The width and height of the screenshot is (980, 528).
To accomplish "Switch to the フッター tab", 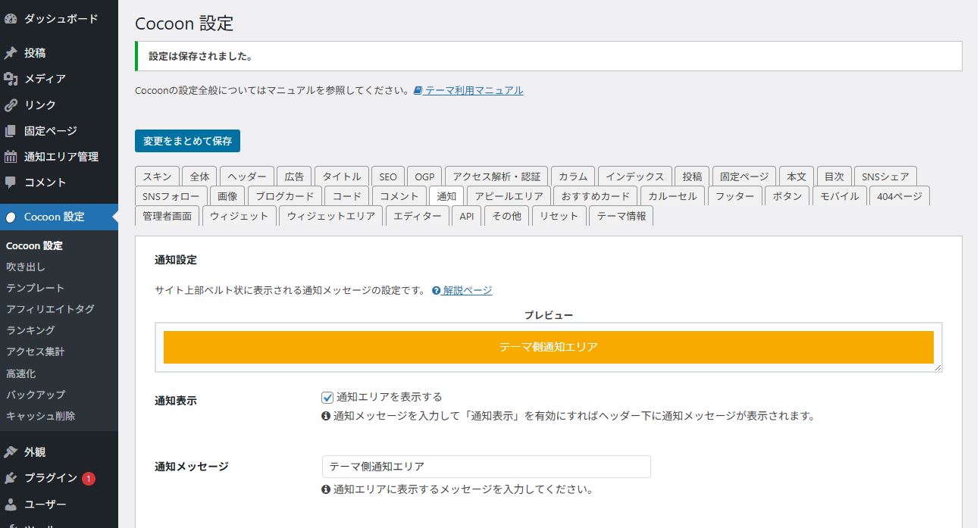I will coord(735,196).
